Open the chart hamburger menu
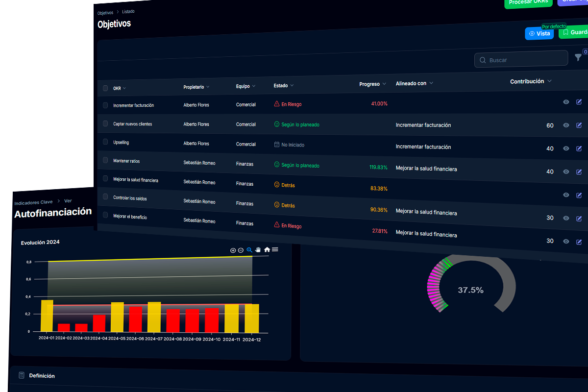The width and height of the screenshot is (588, 392). 275,249
